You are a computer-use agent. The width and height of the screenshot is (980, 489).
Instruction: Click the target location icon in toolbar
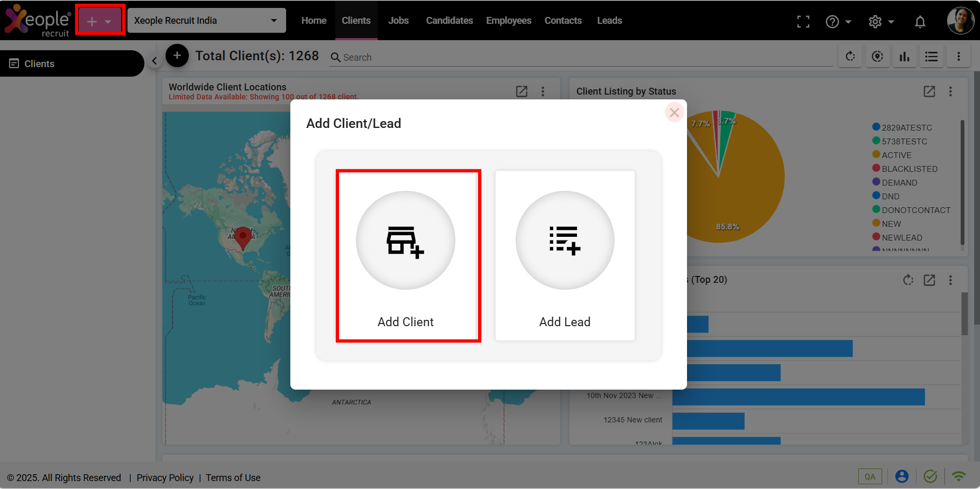click(877, 56)
